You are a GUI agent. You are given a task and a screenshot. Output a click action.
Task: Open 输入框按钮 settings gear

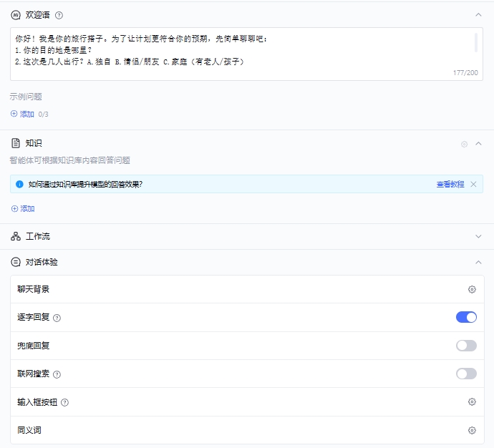click(472, 402)
